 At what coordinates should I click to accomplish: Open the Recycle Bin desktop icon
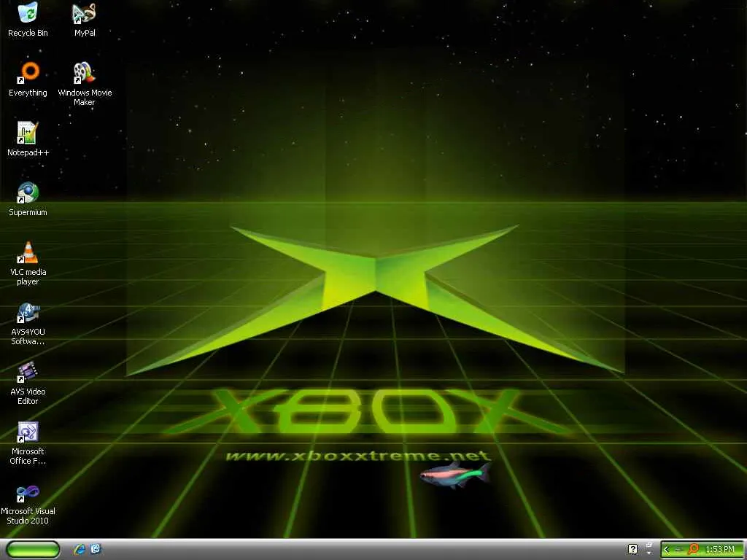28,20
